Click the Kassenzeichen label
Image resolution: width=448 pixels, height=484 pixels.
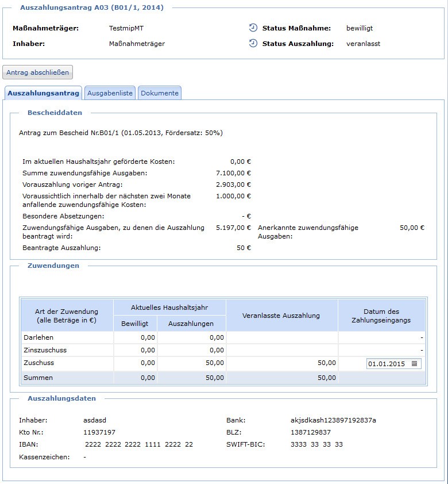coord(44,457)
